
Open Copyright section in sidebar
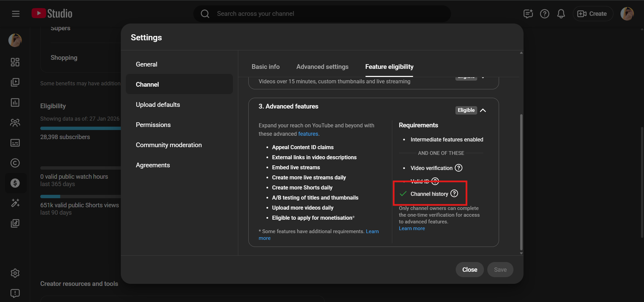[x=15, y=163]
